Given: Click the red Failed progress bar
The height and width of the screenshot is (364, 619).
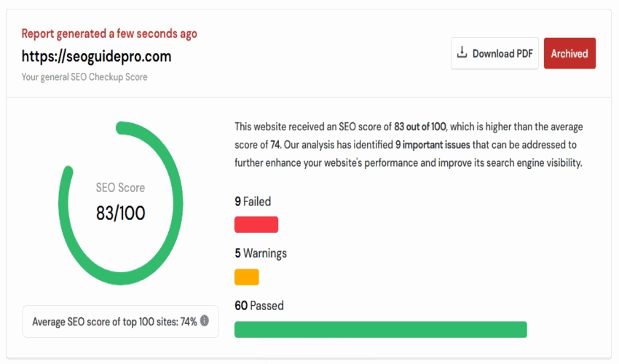Looking at the screenshot, I should [x=256, y=224].
